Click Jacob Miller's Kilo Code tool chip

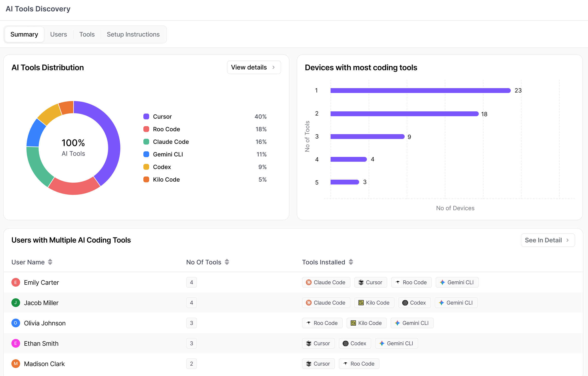click(x=374, y=302)
